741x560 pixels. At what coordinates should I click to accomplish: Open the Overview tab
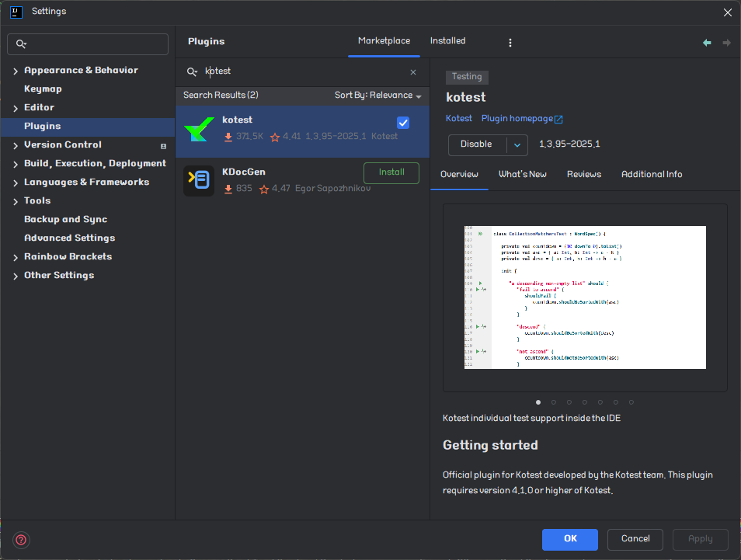459,175
